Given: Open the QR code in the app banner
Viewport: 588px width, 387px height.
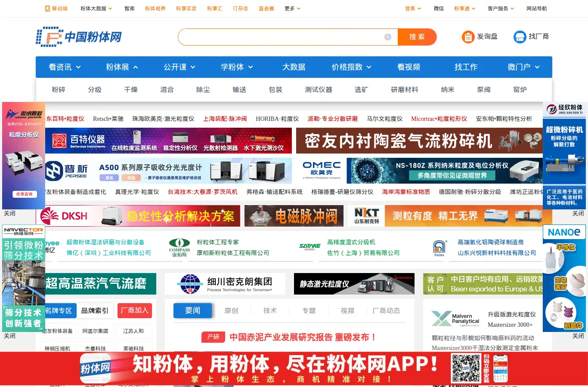Looking at the screenshot, I should click(x=465, y=368).
